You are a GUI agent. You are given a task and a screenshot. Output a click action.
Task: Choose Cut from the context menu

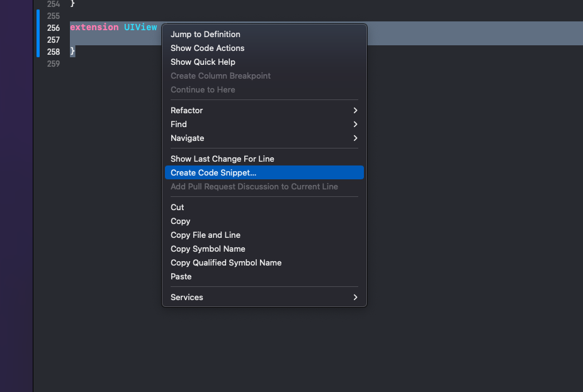tap(264, 208)
